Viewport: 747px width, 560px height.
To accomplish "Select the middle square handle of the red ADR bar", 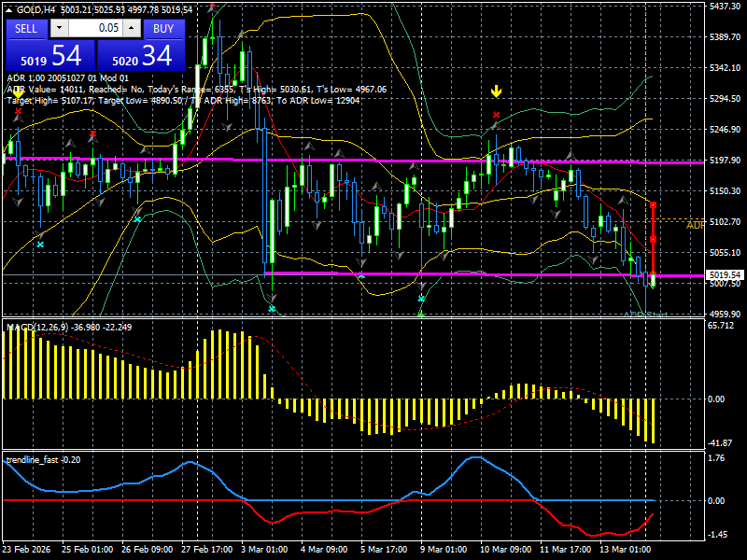I will [653, 239].
